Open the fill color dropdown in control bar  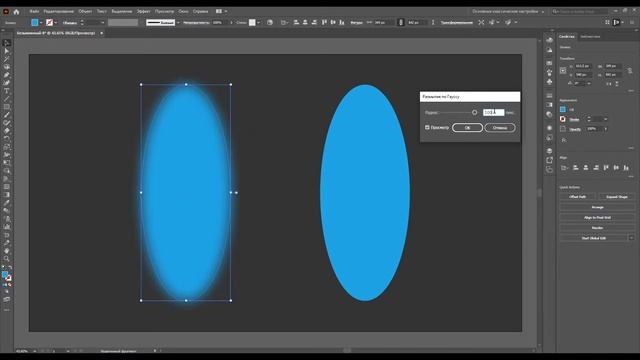[41, 22]
